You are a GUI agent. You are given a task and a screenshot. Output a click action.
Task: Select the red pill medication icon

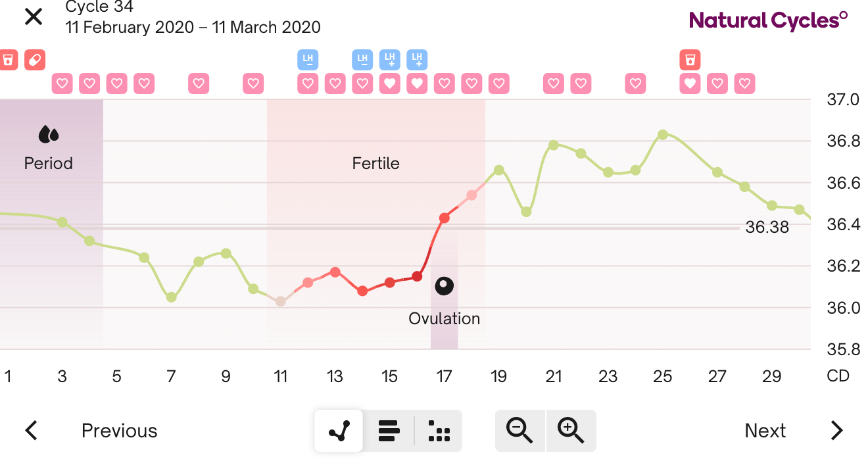pos(34,59)
